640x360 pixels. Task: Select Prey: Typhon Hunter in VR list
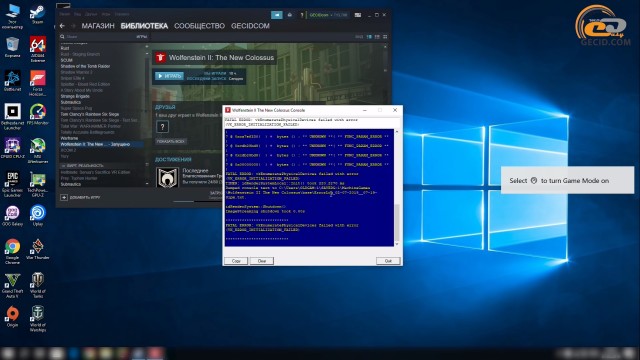click(79, 178)
